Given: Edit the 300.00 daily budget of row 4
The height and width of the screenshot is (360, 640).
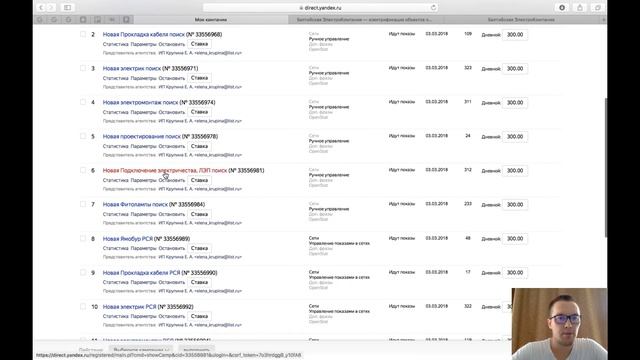Looking at the screenshot, I should point(515,102).
